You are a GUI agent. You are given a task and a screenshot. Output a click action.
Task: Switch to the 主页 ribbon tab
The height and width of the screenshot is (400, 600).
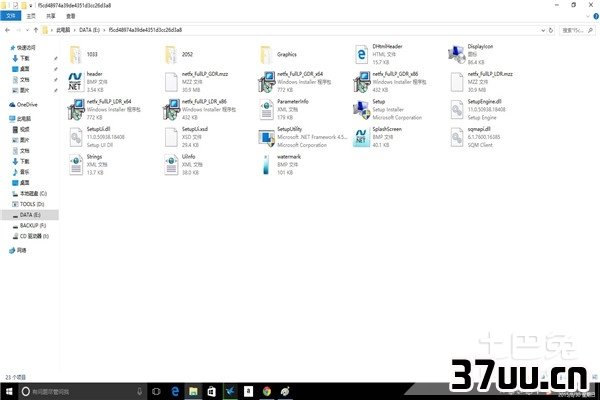[x=31, y=16]
